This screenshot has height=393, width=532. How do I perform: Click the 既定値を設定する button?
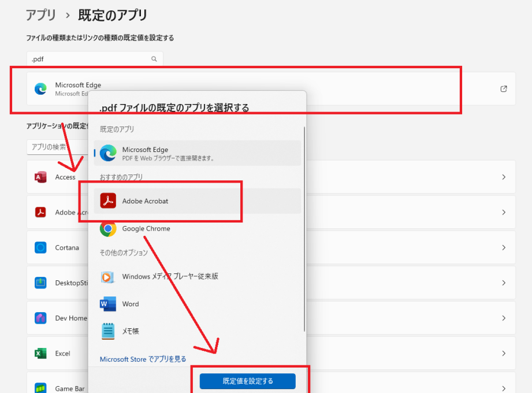coord(247,381)
